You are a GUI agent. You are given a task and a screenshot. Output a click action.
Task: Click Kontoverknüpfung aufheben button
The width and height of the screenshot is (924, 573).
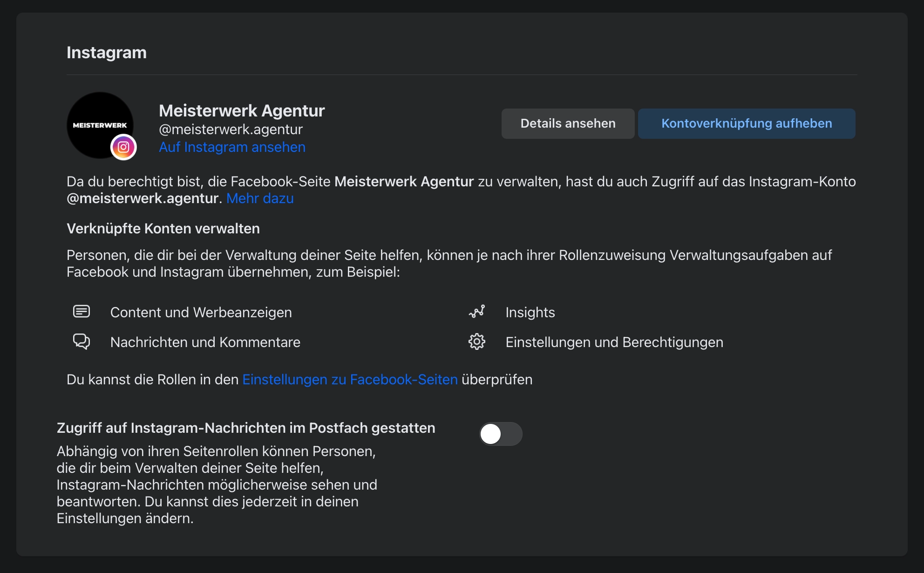click(747, 123)
